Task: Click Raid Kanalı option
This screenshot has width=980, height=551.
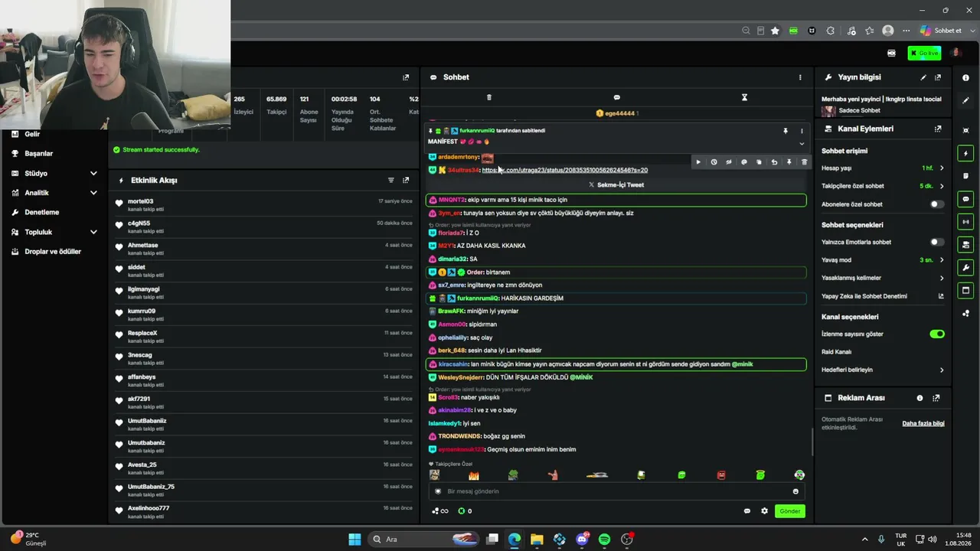Action: 836,352
